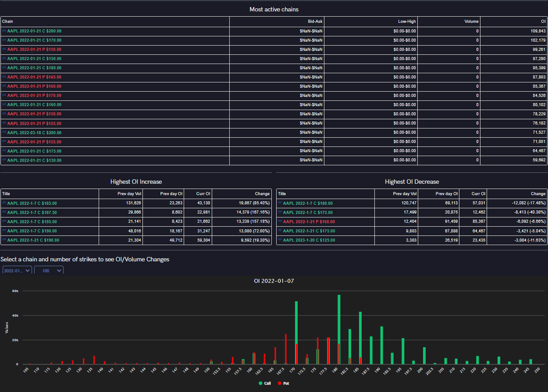Click link icon beside AAPL 2023-1-20 C $125.00
Screen dimensions: 548x392
[x=280, y=240]
